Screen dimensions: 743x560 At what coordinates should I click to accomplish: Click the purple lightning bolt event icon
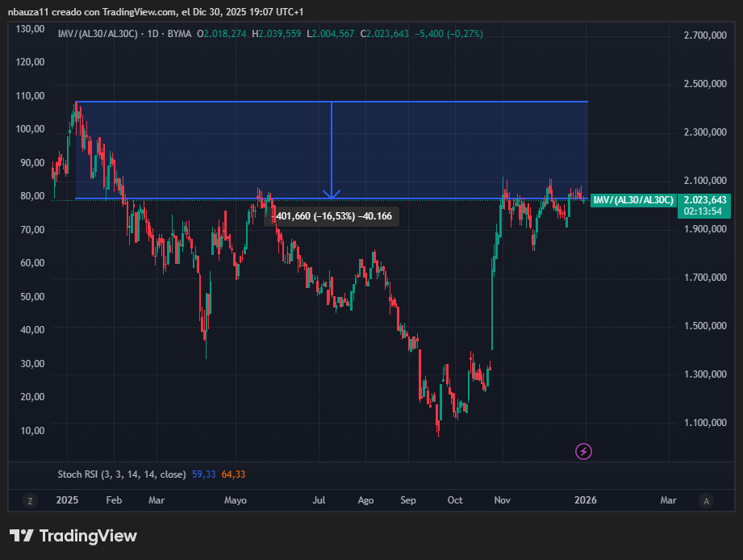pyautogui.click(x=583, y=451)
